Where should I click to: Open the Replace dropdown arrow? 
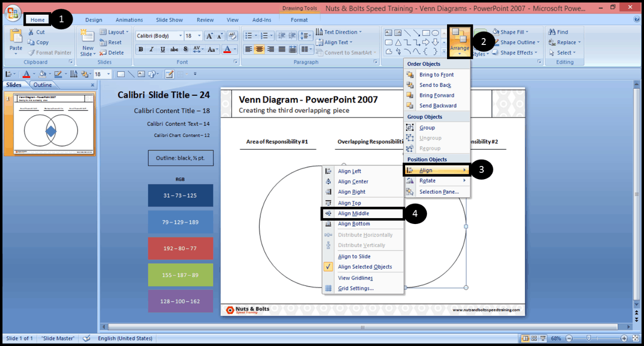(x=579, y=42)
